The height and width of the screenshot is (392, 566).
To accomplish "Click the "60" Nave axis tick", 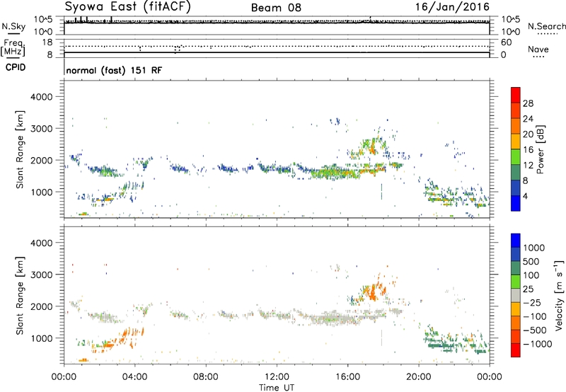I will point(507,42).
